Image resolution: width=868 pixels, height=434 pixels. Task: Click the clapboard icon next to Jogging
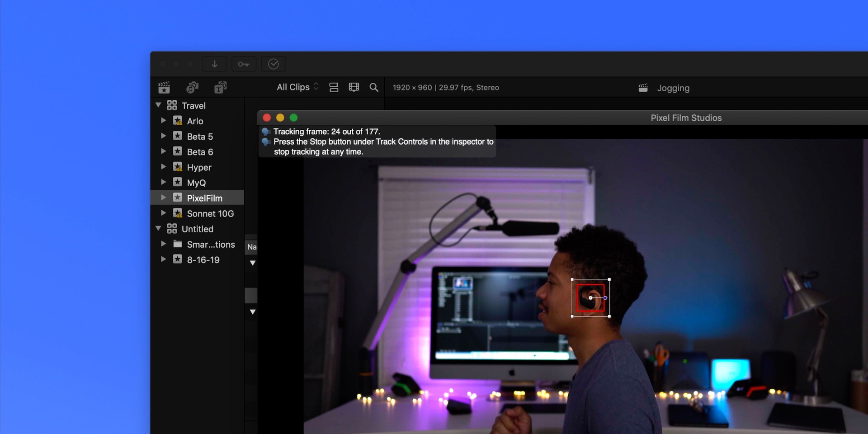pyautogui.click(x=643, y=87)
